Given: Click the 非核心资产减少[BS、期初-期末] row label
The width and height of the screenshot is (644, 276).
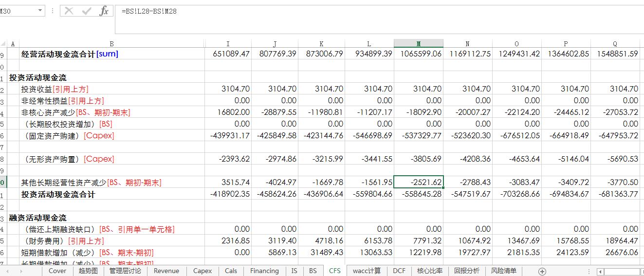Looking at the screenshot, I should click(x=75, y=112).
